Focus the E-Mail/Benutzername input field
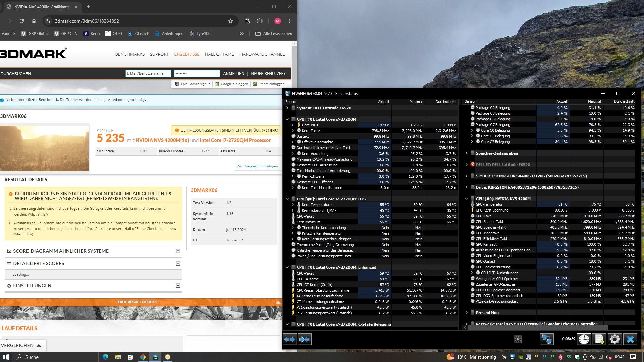644x362 pixels. tap(148, 73)
